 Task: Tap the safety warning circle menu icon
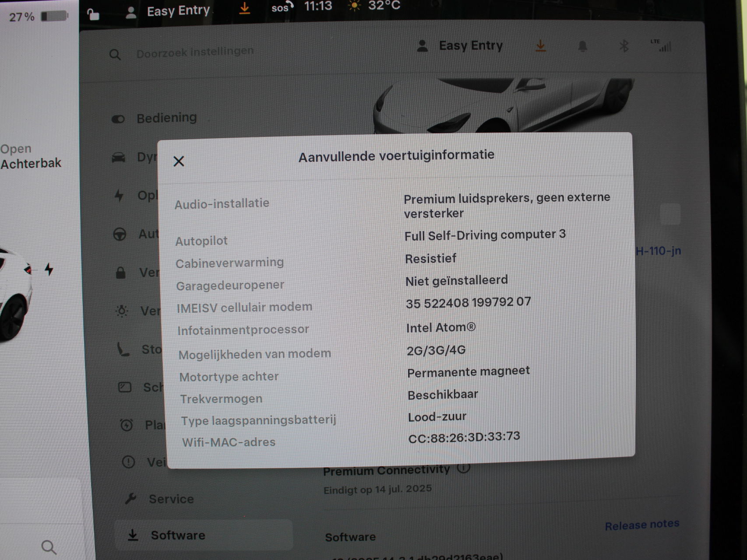128,462
